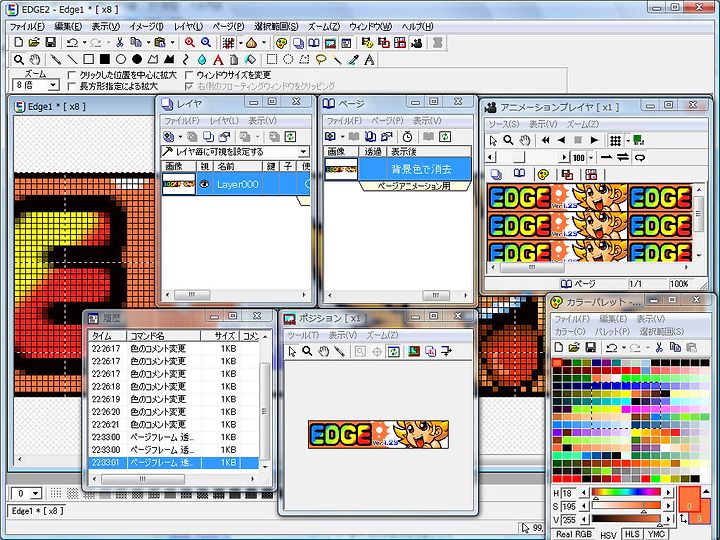Open the dropdown beside the onion icon
Image resolution: width=720 pixels, height=540 pixels.
click(x=264, y=43)
